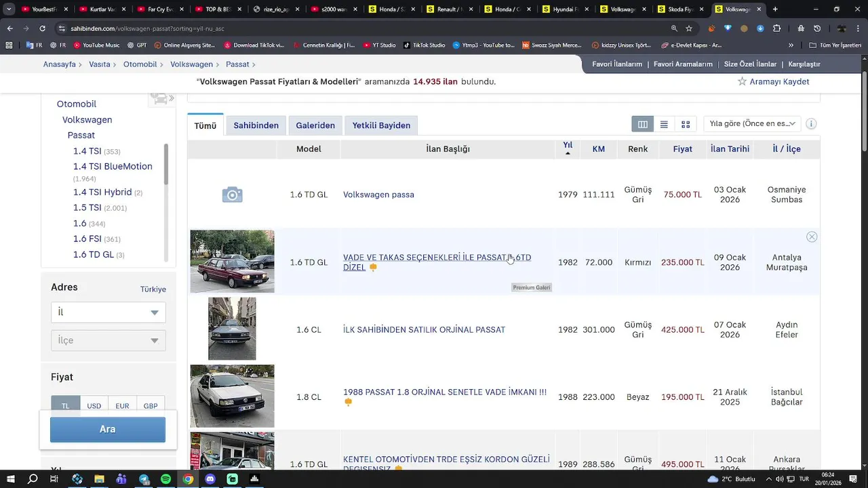Open Favori İlanlarım link

coord(617,64)
